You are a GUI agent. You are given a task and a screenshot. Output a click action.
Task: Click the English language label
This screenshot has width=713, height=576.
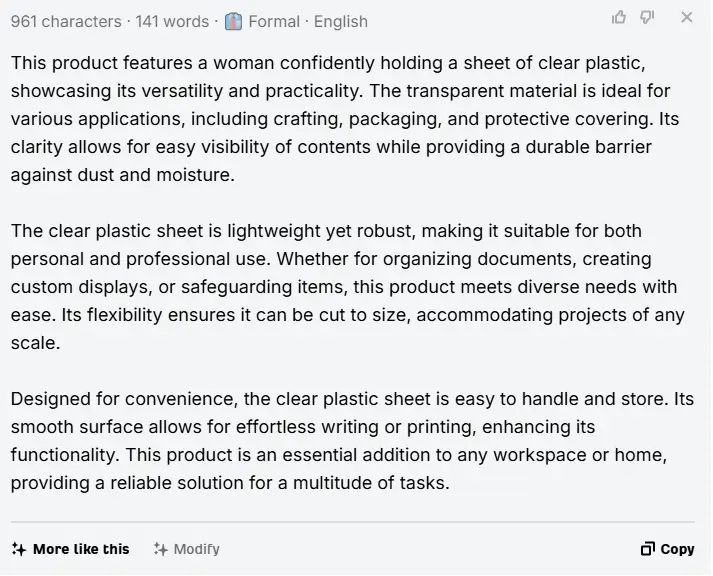click(x=341, y=21)
